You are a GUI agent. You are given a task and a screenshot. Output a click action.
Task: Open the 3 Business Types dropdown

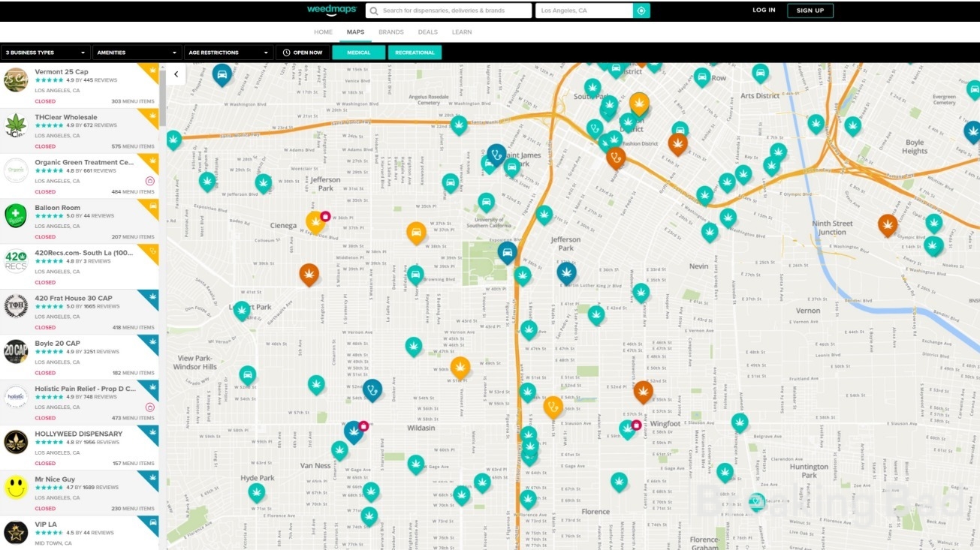(45, 53)
